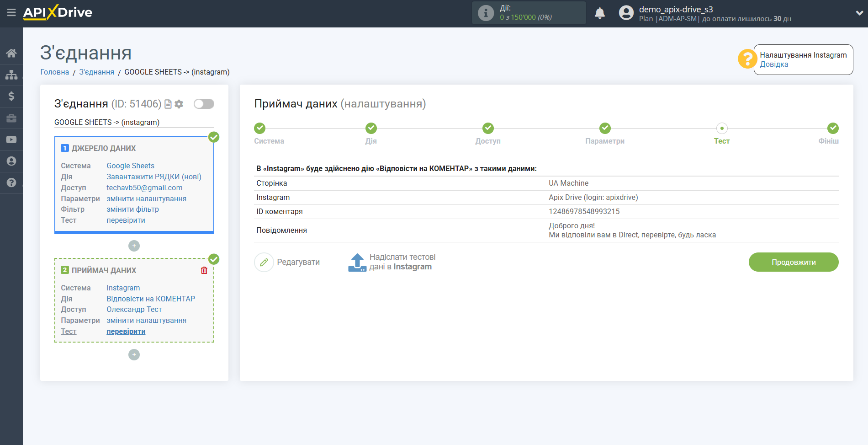
Task: Toggle the connection on/off switch
Action: 204,104
